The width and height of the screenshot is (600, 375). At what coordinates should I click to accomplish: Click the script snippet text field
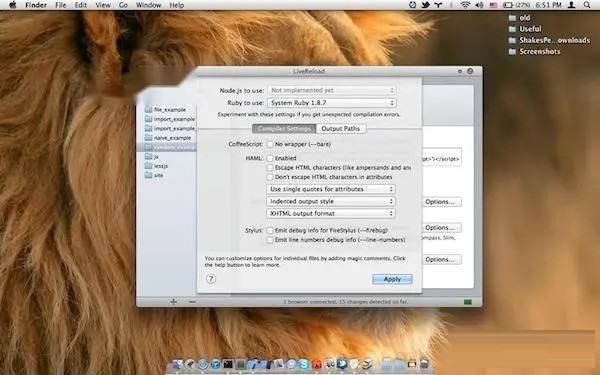tap(441, 158)
